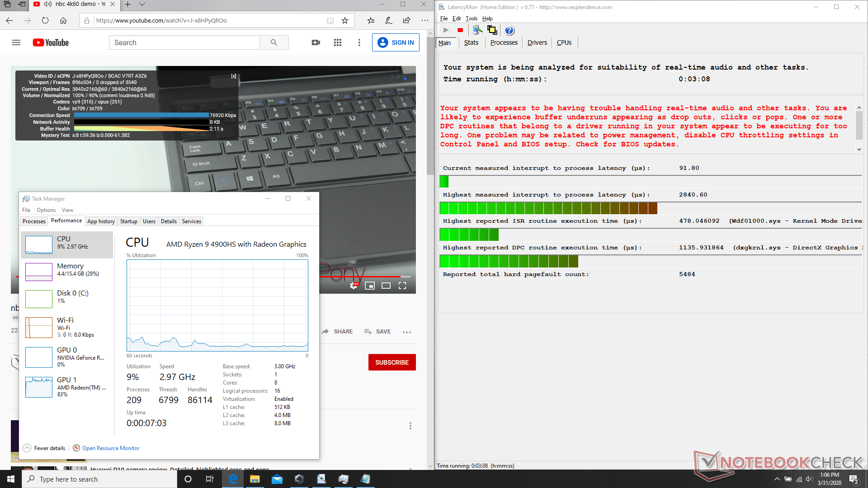Stop monitoring with the red stop icon
This screenshot has width=868, height=488.
point(460,30)
